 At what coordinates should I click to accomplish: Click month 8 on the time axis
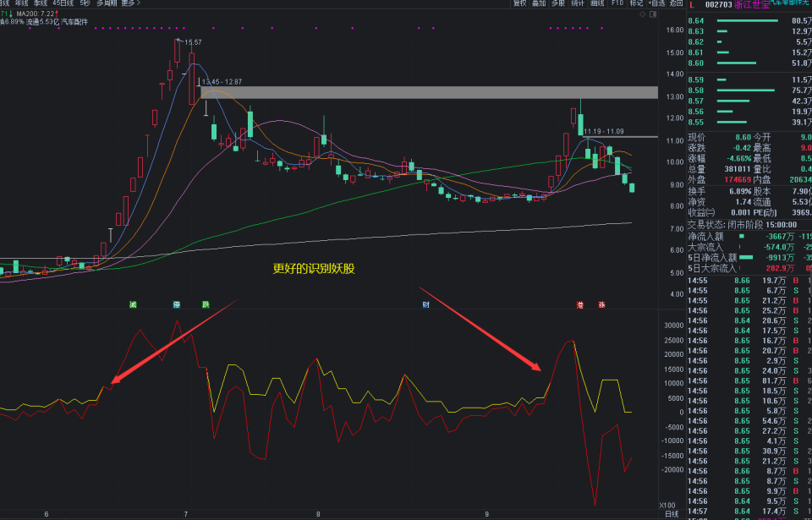[x=318, y=514]
